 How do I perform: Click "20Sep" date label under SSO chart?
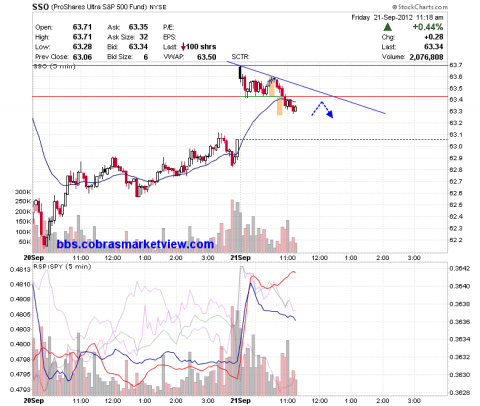click(34, 258)
